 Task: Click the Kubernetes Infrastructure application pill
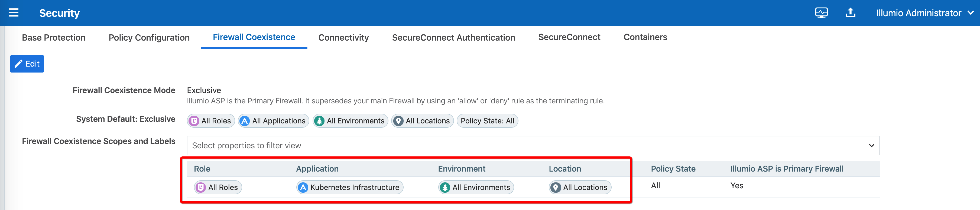coord(350,187)
